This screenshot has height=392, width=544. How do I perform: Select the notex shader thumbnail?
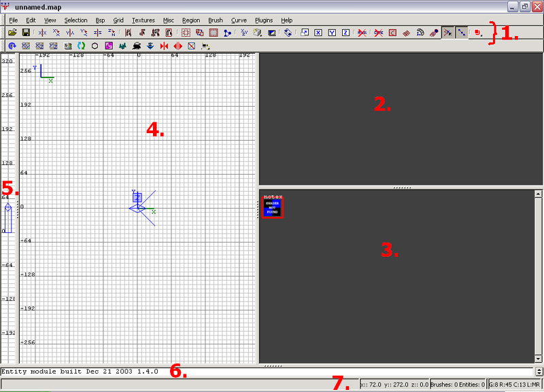(x=273, y=207)
